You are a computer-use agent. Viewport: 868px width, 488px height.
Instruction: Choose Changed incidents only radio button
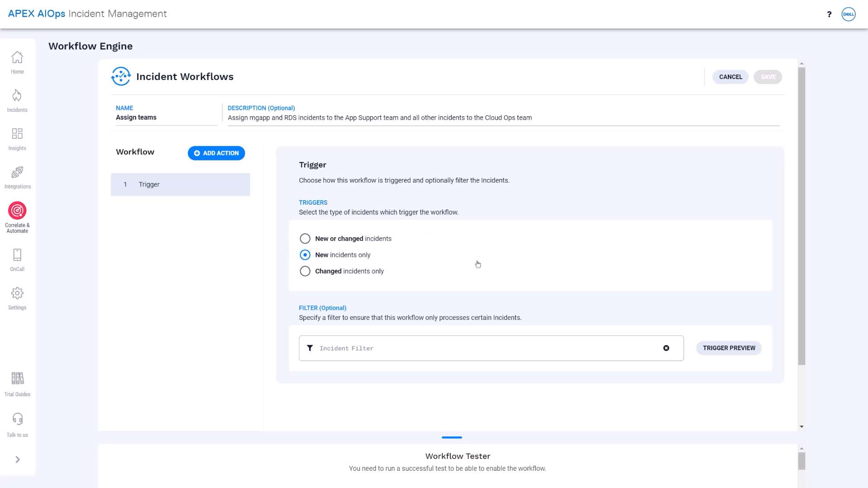(x=305, y=271)
